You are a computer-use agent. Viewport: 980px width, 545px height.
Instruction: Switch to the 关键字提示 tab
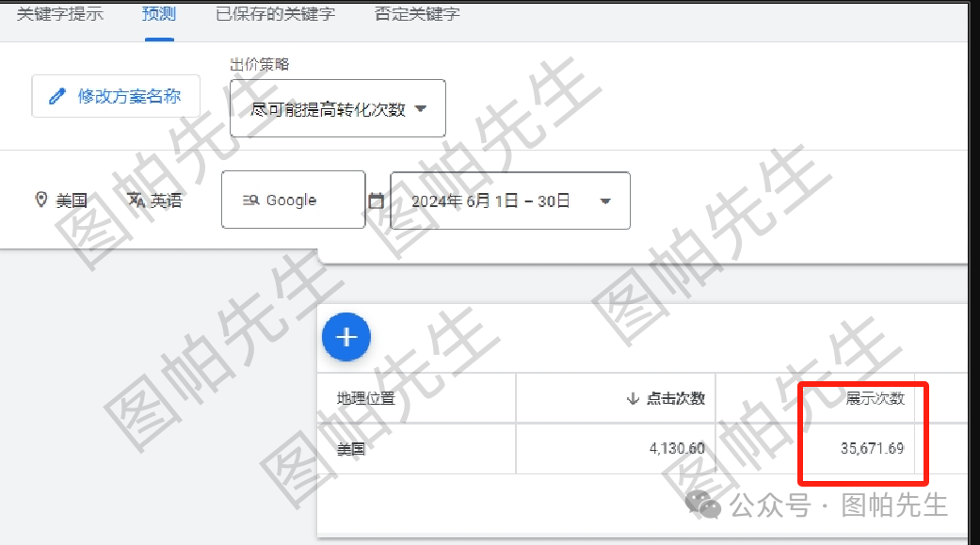coord(58,14)
